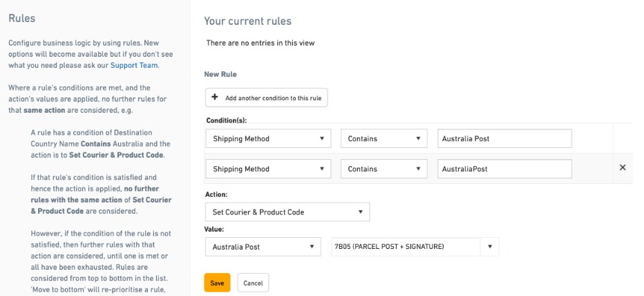Click the "Condition(s):" label
The image size is (644, 296).
point(227,121)
